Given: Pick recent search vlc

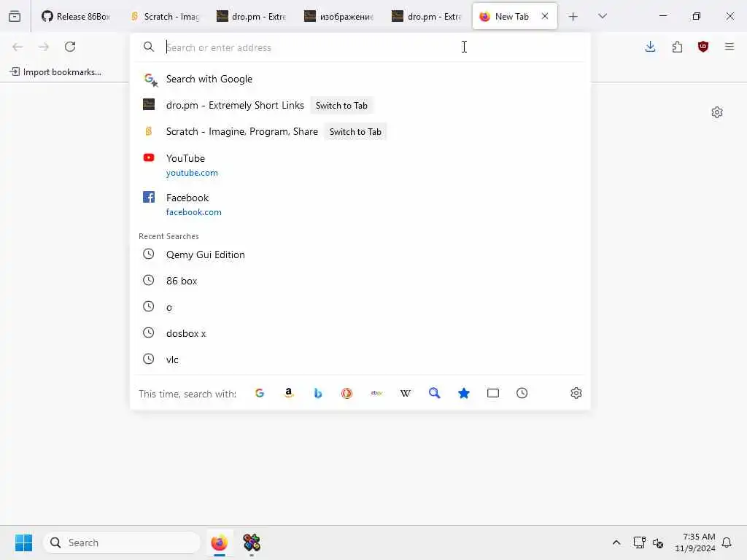Looking at the screenshot, I should click(x=360, y=359).
